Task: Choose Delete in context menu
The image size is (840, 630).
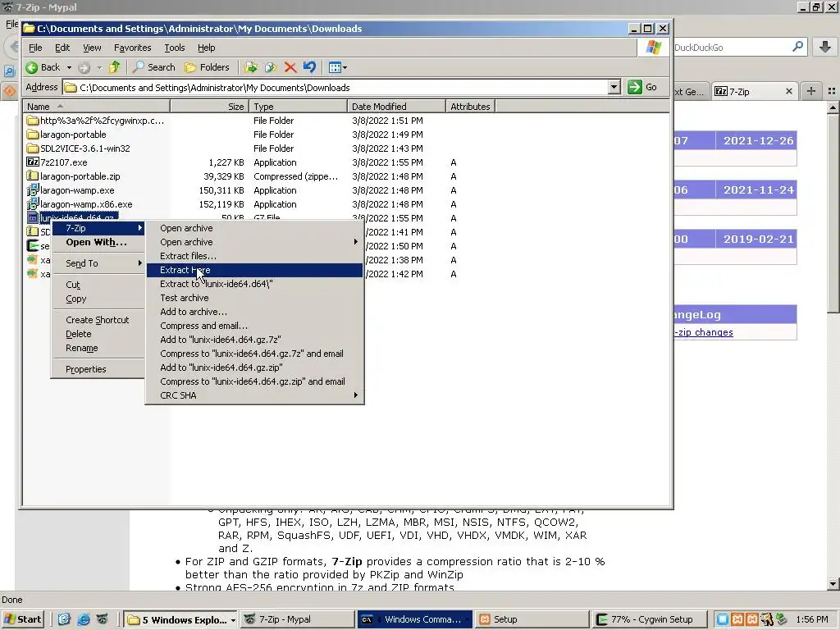Action: pos(98,334)
